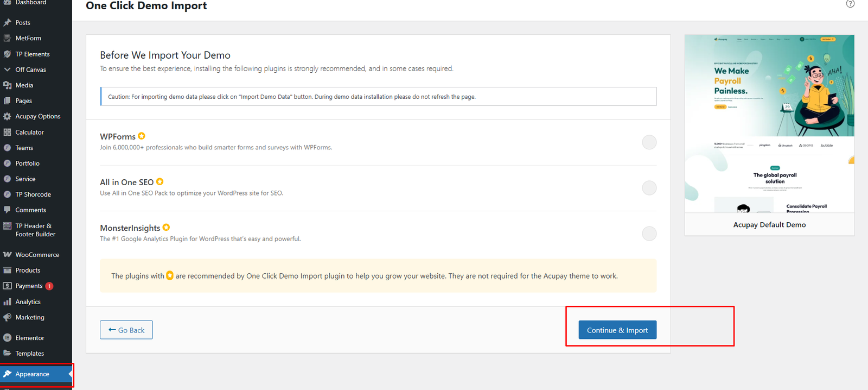This screenshot has width=868, height=390.
Task: Go to TP Header & Footer Builder
Action: [x=35, y=230]
